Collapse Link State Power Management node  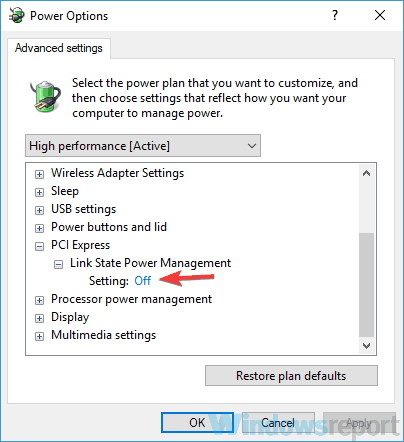point(58,264)
